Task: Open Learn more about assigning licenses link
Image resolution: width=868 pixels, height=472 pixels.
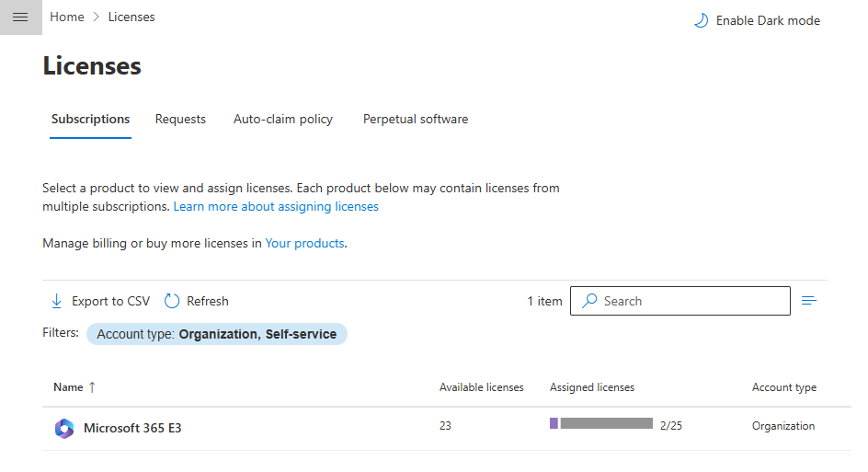Action: 276,207
